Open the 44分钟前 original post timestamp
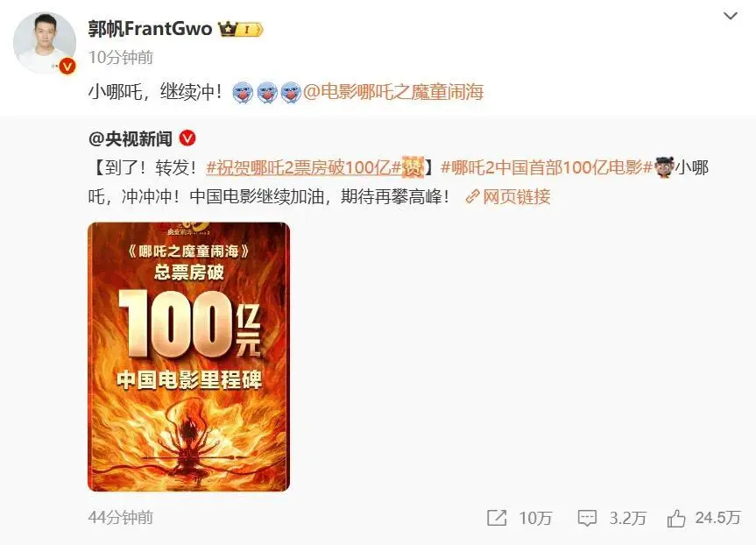 click(121, 518)
